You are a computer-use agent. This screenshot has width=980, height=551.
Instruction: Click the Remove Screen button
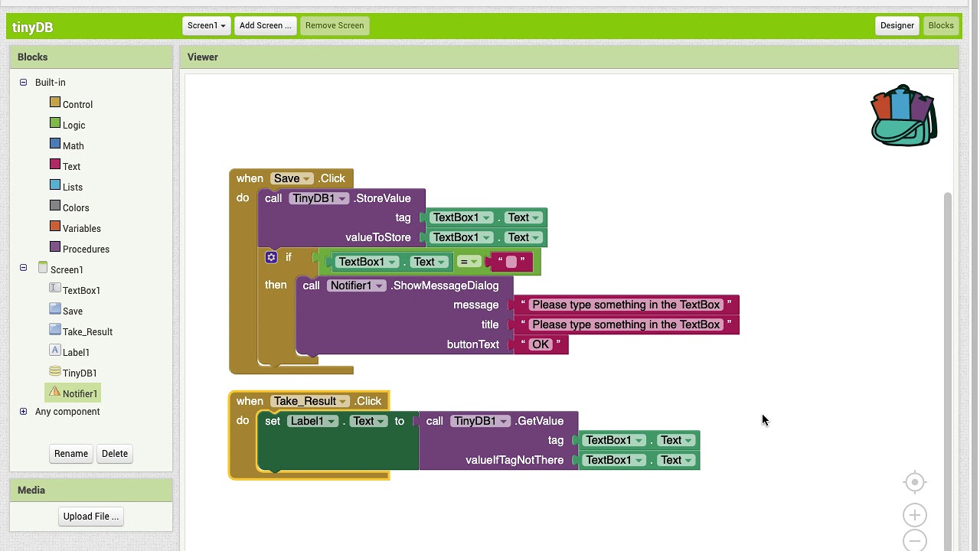[335, 25]
